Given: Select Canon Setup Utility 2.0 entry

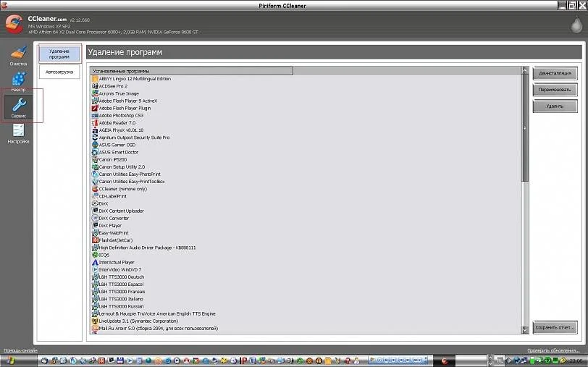Looking at the screenshot, I should 122,166.
